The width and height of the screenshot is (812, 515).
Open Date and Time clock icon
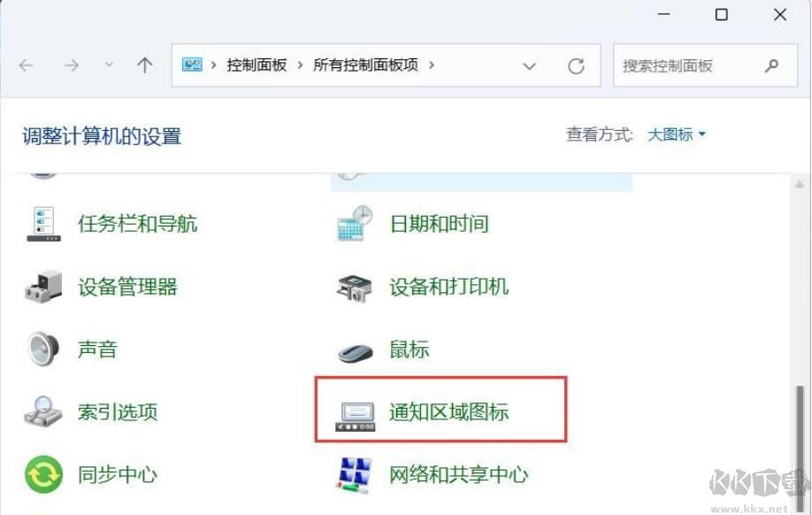(x=353, y=224)
